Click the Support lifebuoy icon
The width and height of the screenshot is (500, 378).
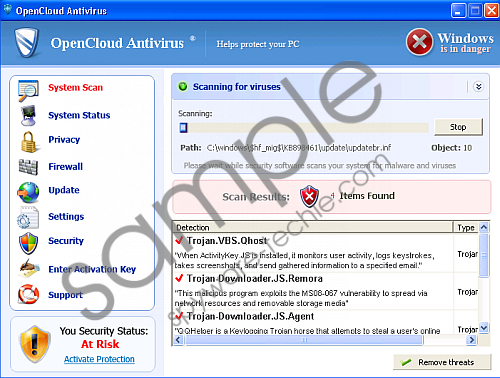(28, 294)
